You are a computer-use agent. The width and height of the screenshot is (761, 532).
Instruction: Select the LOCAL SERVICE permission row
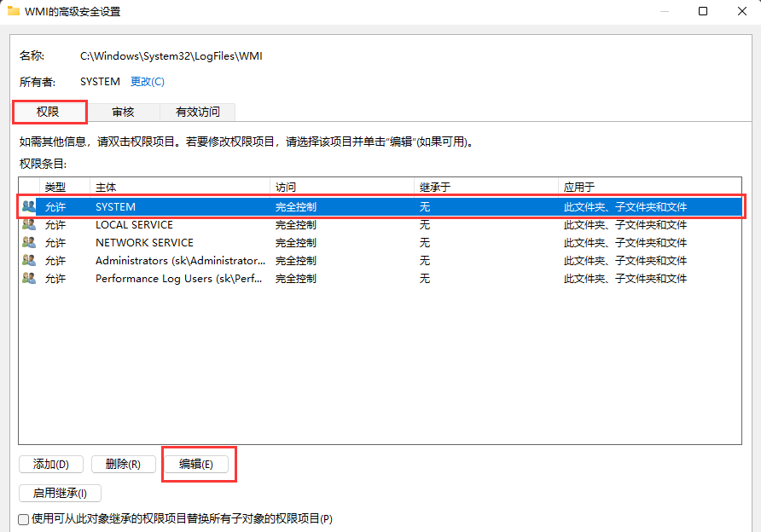click(341, 225)
